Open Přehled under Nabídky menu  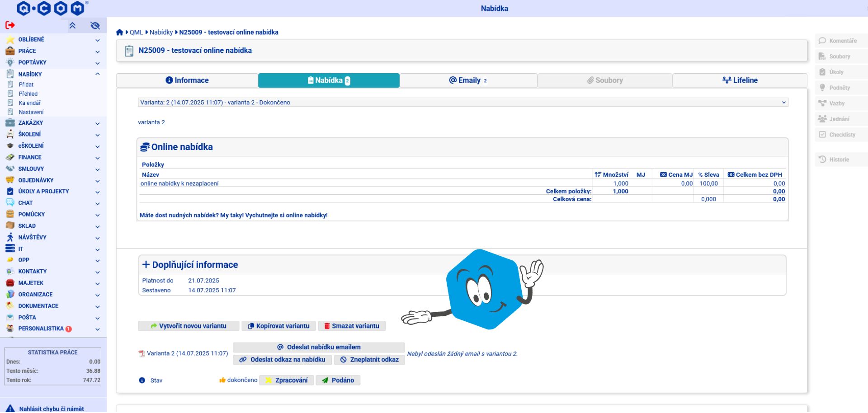[x=28, y=94]
